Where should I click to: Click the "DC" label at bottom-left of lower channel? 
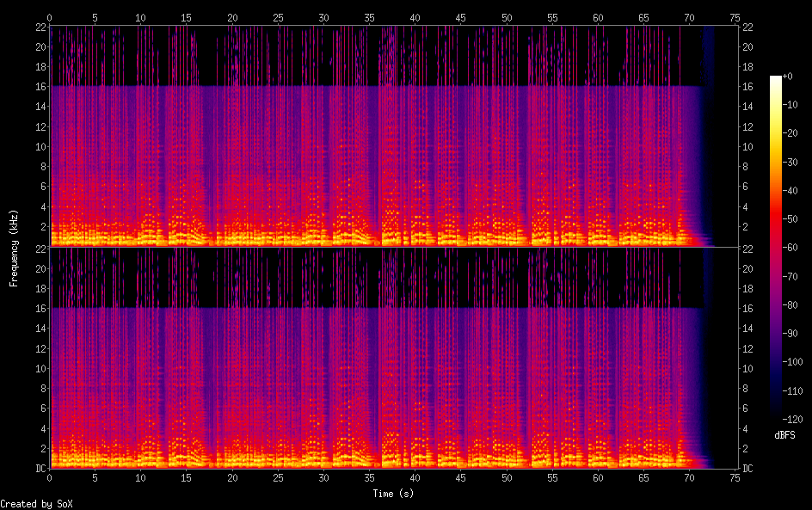[x=40, y=468]
